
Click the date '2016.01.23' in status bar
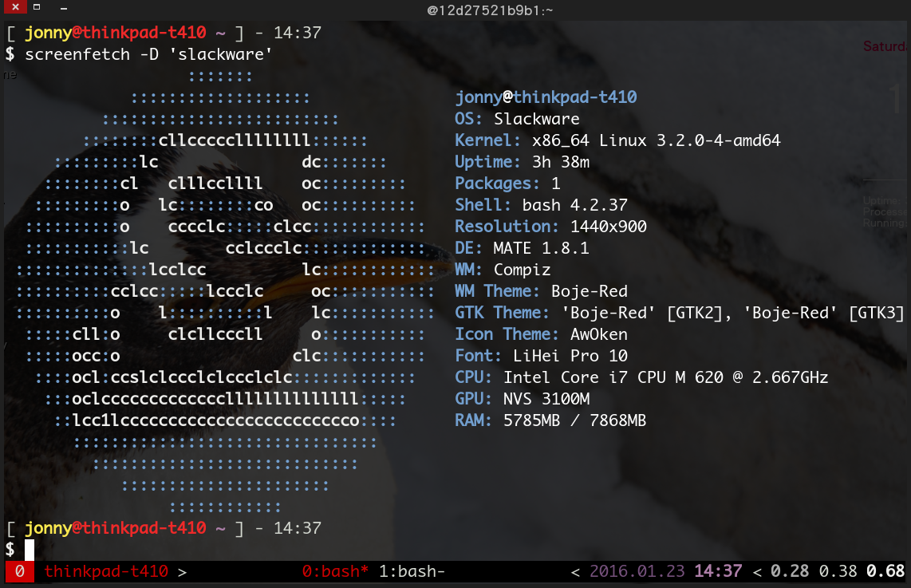pos(637,571)
